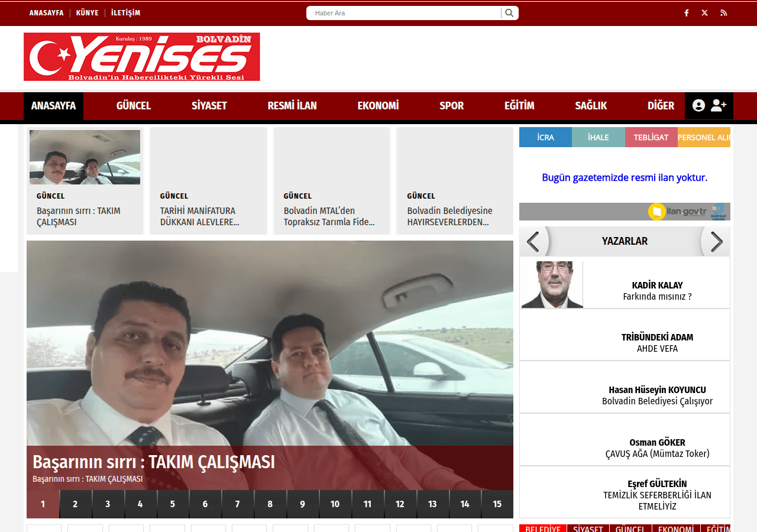Select slide number 10
Viewport: 757px width, 532px height.
point(335,504)
